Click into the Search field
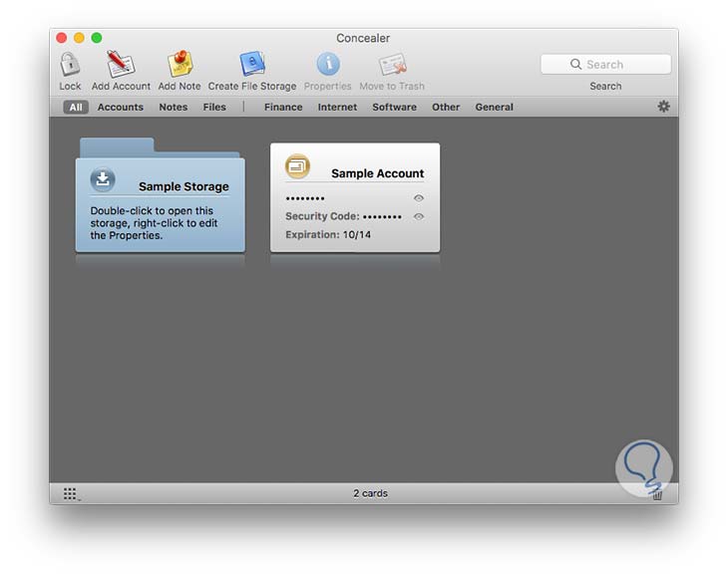Viewport: 728px width, 575px height. 606,65
